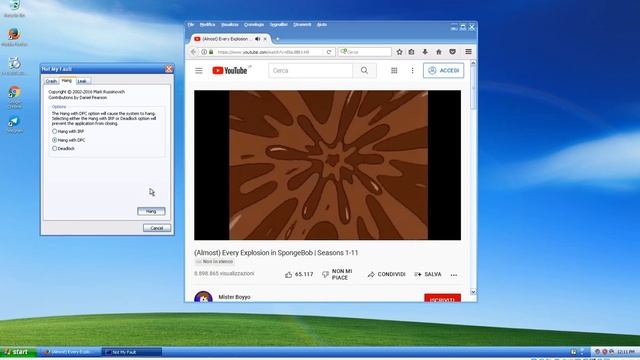Click Cancel in Not My Fault dialog
The image size is (640, 360).
coord(157,228)
